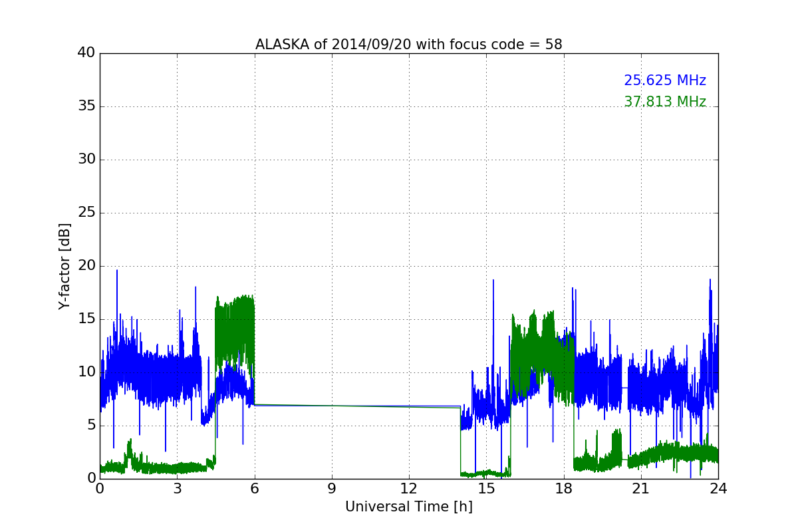
Task: Click the y-axis tick label 20
Action: 86,266
